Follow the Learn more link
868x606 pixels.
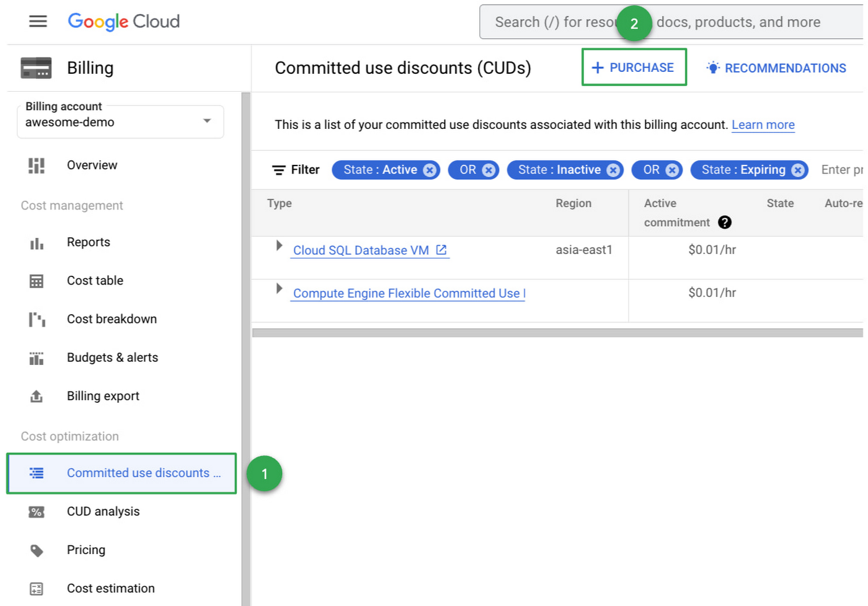(763, 125)
